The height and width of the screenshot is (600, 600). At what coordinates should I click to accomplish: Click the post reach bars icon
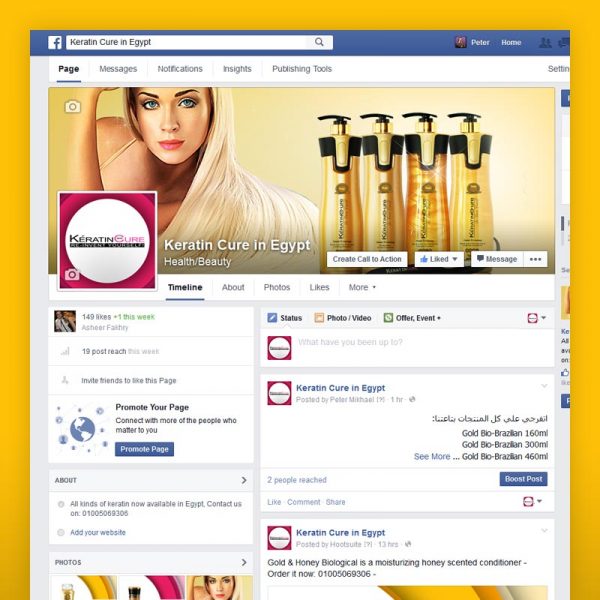point(65,351)
